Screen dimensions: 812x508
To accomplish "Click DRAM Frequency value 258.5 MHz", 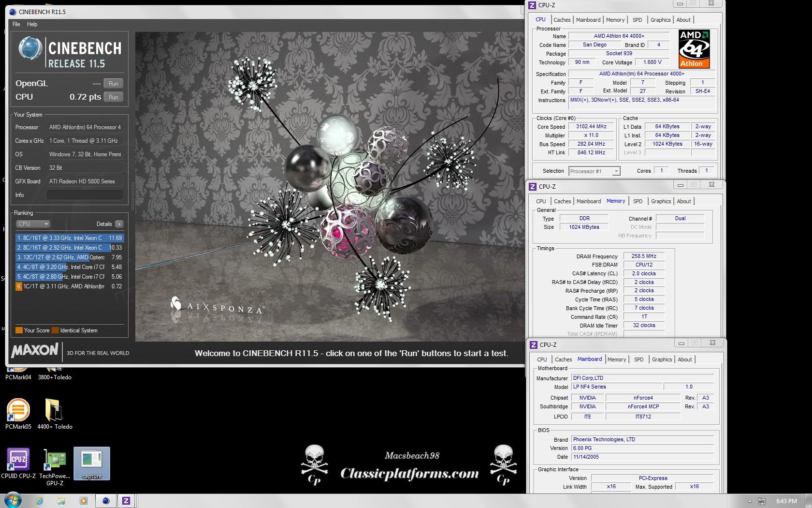I will tap(644, 256).
